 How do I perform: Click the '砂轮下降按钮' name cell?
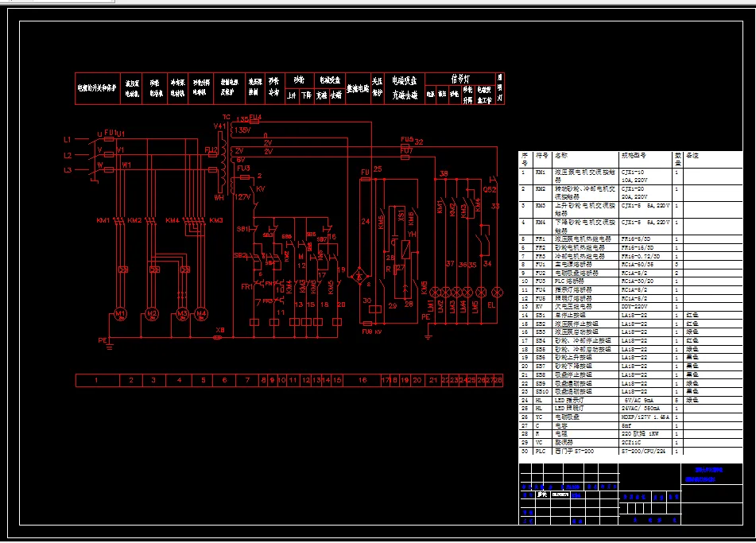[585, 367]
